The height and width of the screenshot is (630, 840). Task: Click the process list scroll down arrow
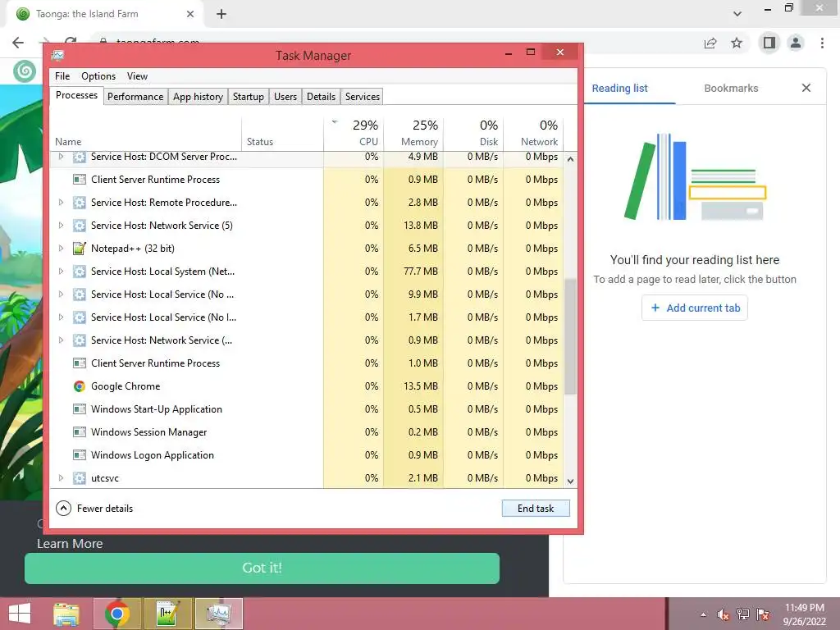571,481
